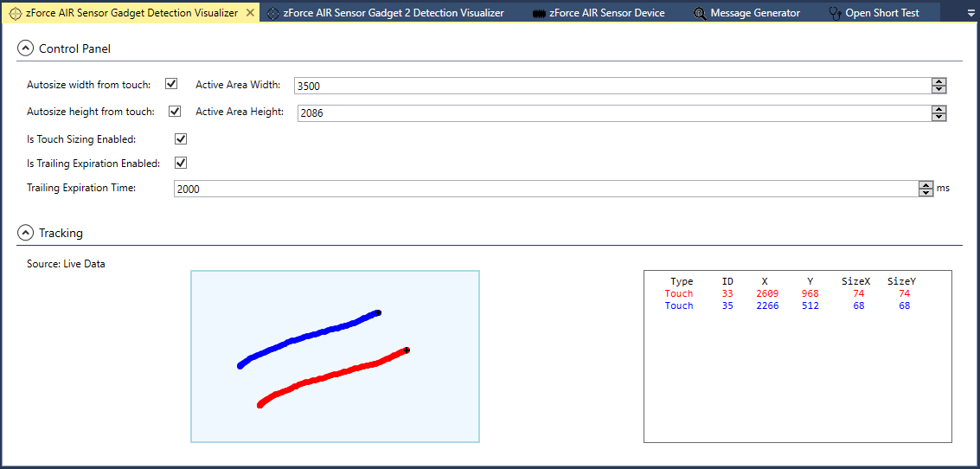Click the Message Generator magnifier icon

(x=700, y=13)
